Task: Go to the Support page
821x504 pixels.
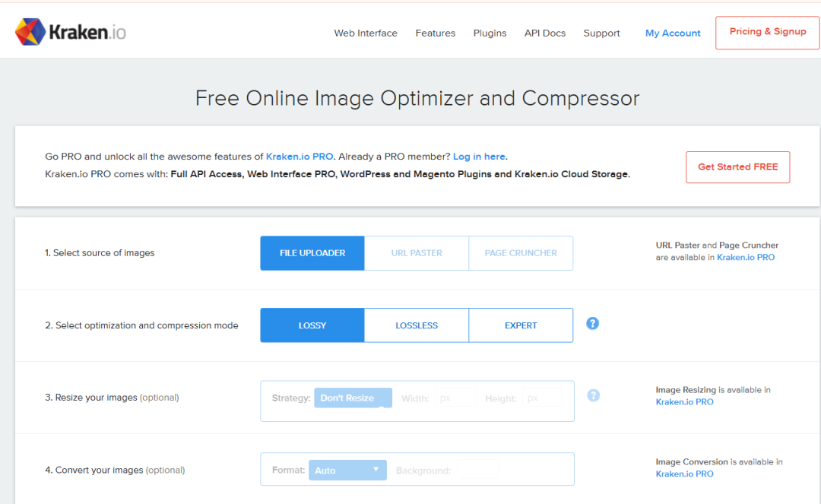Action: [601, 33]
